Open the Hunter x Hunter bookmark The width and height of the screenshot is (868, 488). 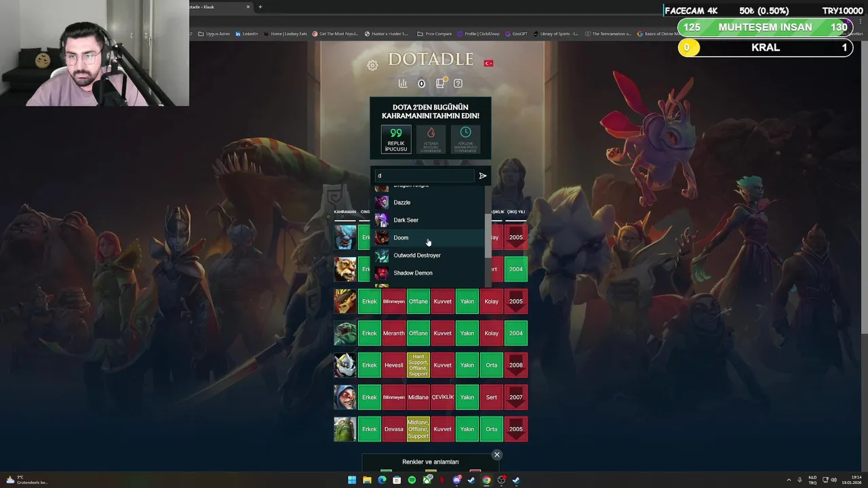coord(387,33)
